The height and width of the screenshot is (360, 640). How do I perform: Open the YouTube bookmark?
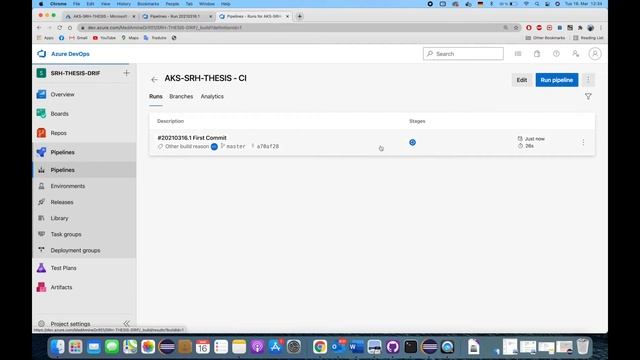tap(104, 38)
